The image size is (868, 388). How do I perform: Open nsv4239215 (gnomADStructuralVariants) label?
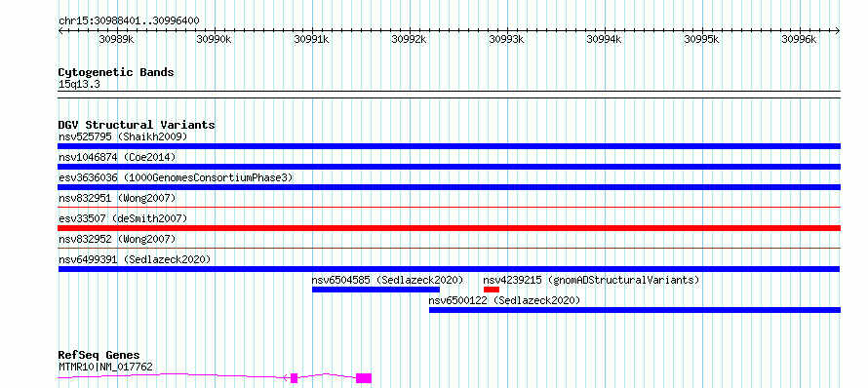tap(591, 280)
